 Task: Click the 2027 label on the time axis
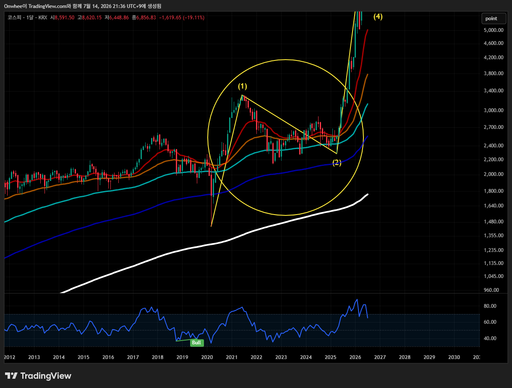pos(380,357)
